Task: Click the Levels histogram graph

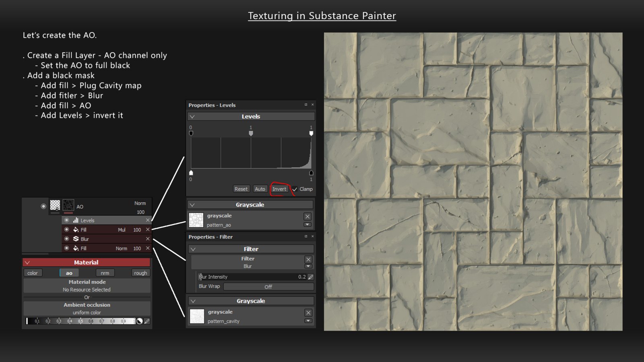Action: (251, 153)
